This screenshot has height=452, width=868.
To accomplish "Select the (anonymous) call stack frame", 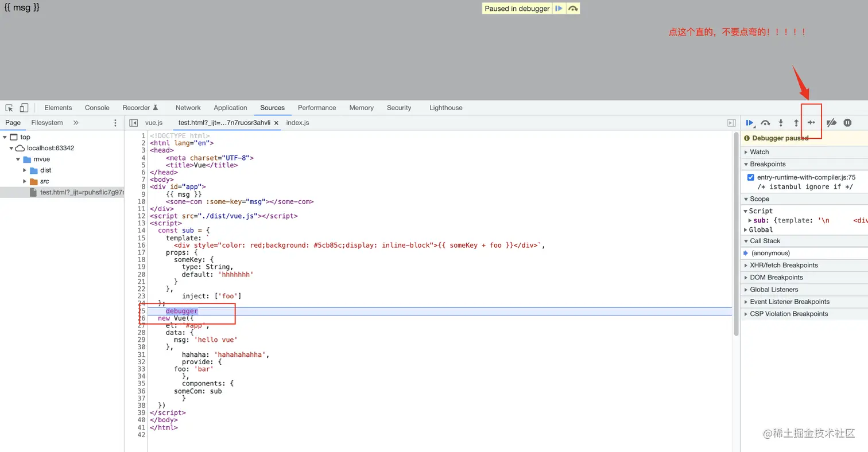I will pyautogui.click(x=770, y=253).
